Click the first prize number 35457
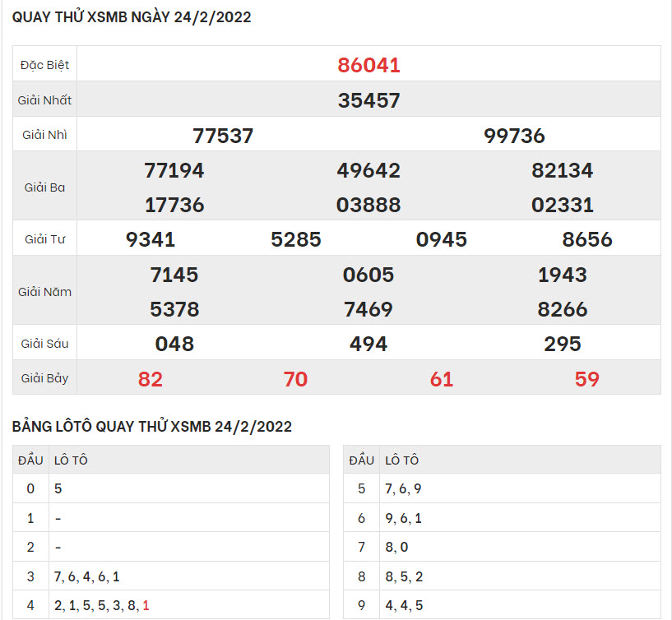The height and width of the screenshot is (620, 672). point(368,100)
